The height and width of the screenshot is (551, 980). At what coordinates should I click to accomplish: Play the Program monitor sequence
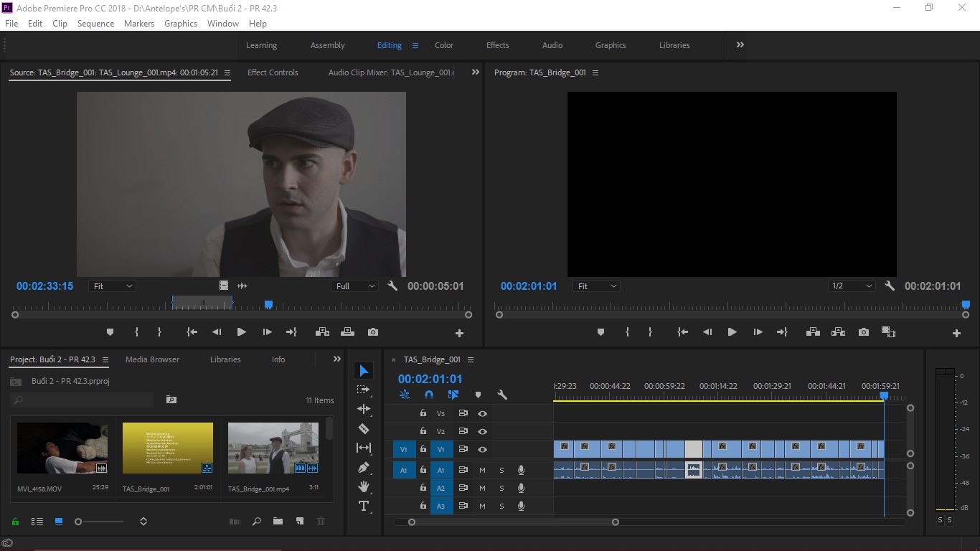tap(732, 332)
